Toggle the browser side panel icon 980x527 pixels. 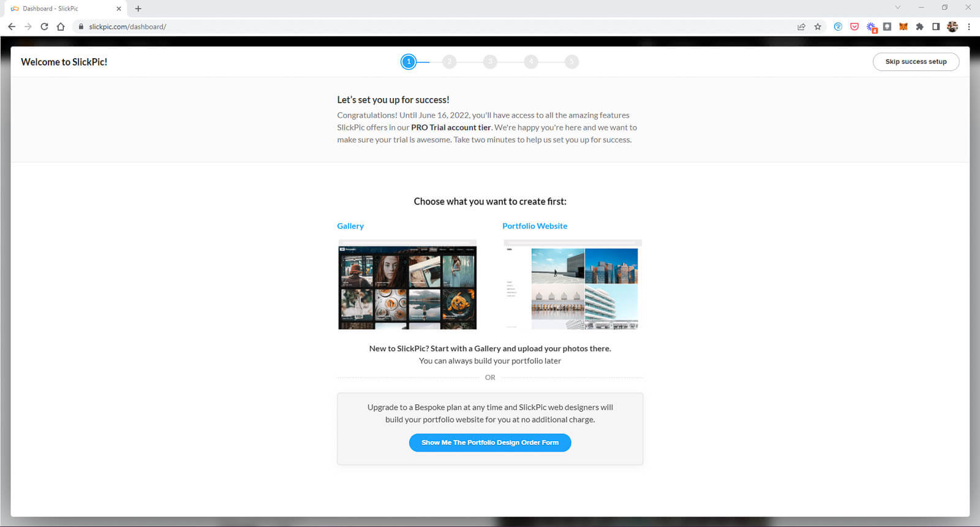pos(936,27)
